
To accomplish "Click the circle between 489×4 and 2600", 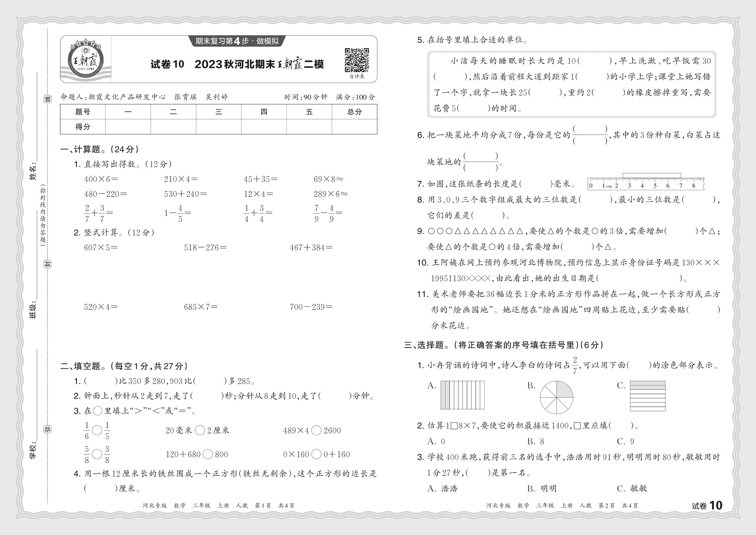I will (316, 430).
